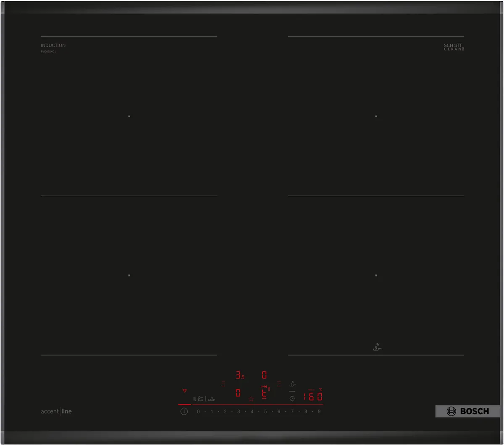Tap the 160 degree temperature display
The height and width of the screenshot is (445, 504).
coord(312,395)
